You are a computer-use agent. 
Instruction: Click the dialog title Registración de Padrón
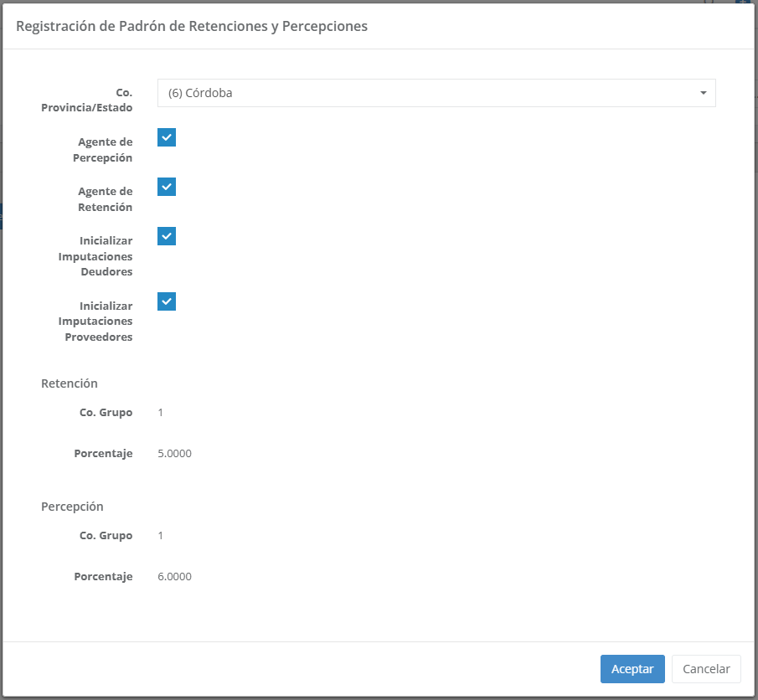[x=192, y=27]
